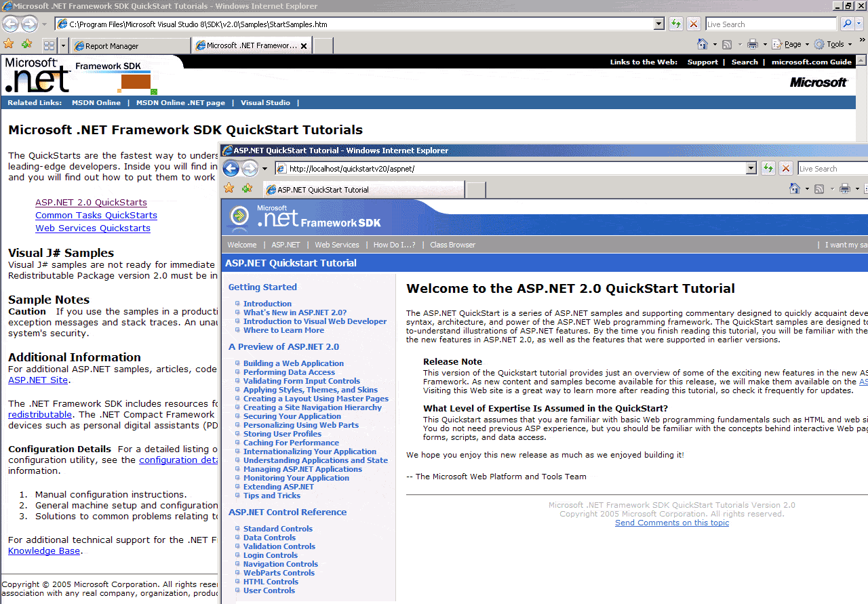
Task: Click the Live Search magnifier button in back window
Action: [847, 24]
